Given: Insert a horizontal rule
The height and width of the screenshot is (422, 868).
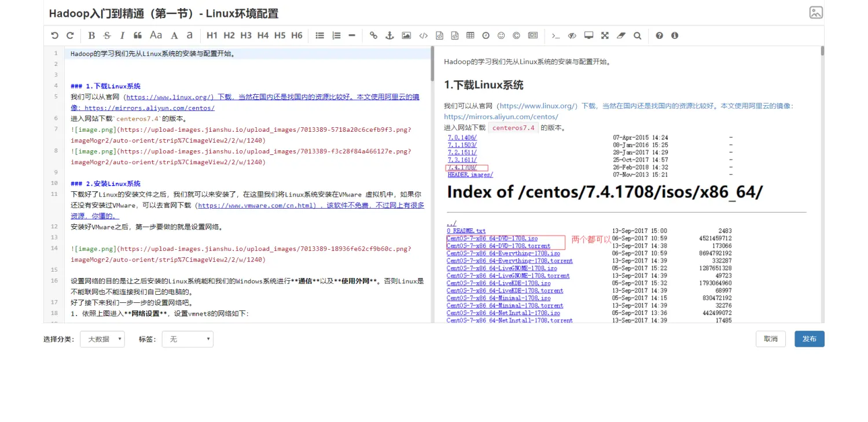Looking at the screenshot, I should point(352,35).
